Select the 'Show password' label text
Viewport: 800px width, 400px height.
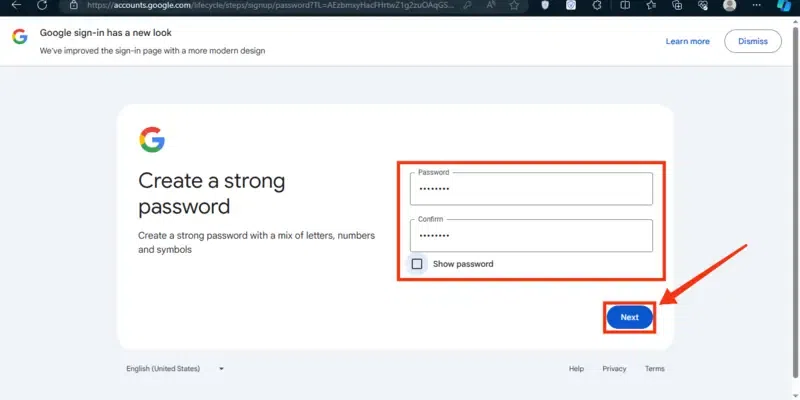point(463,264)
